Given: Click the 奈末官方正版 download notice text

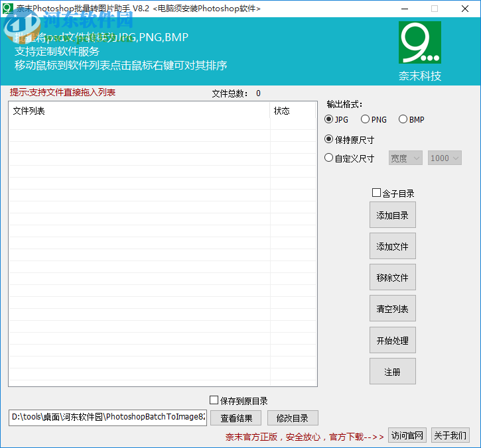Looking at the screenshot, I should click(305, 437).
